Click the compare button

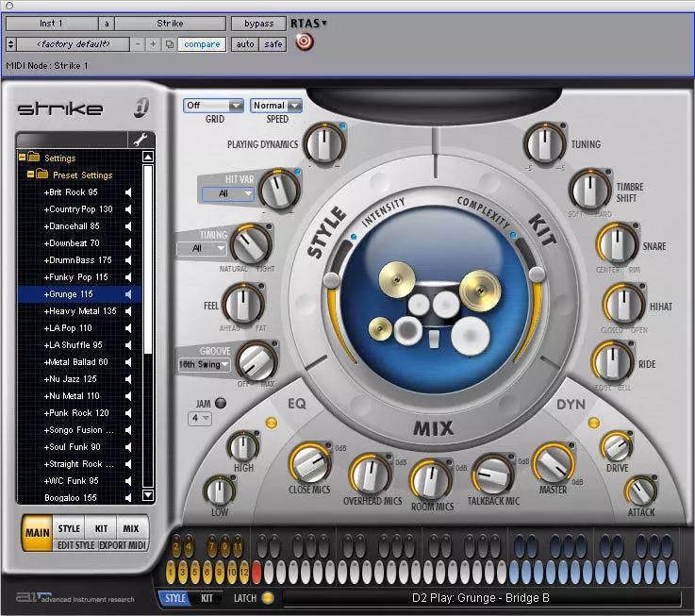[x=202, y=44]
